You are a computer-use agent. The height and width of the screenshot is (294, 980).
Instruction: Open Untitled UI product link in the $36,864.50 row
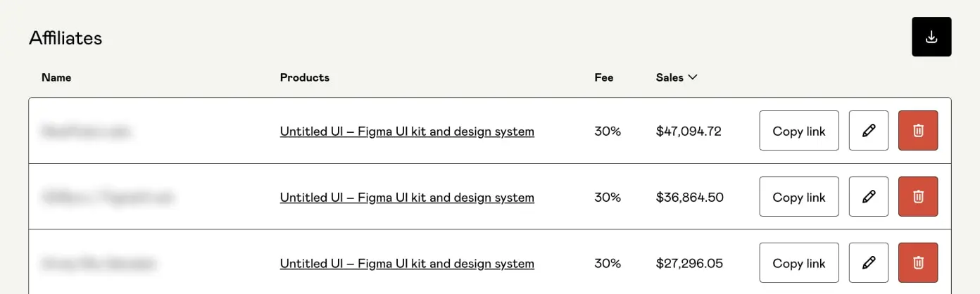coord(407,198)
